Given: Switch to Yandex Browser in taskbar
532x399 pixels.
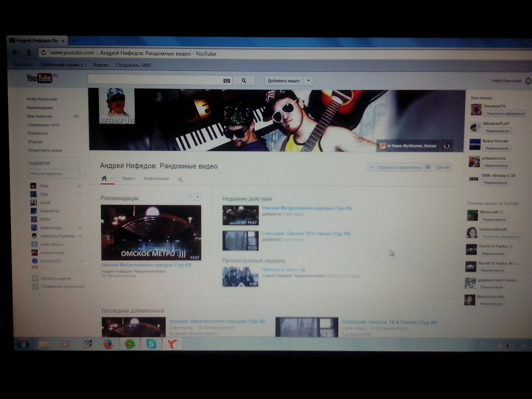Looking at the screenshot, I should 172,344.
